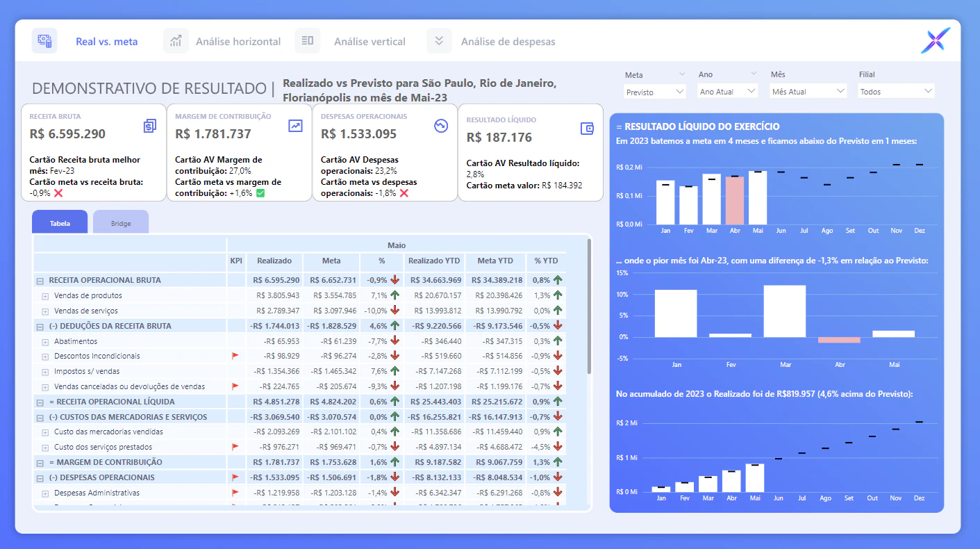Viewport: 980px width, 549px height.
Task: Click the table's vertical scrollbar
Action: coord(589,306)
